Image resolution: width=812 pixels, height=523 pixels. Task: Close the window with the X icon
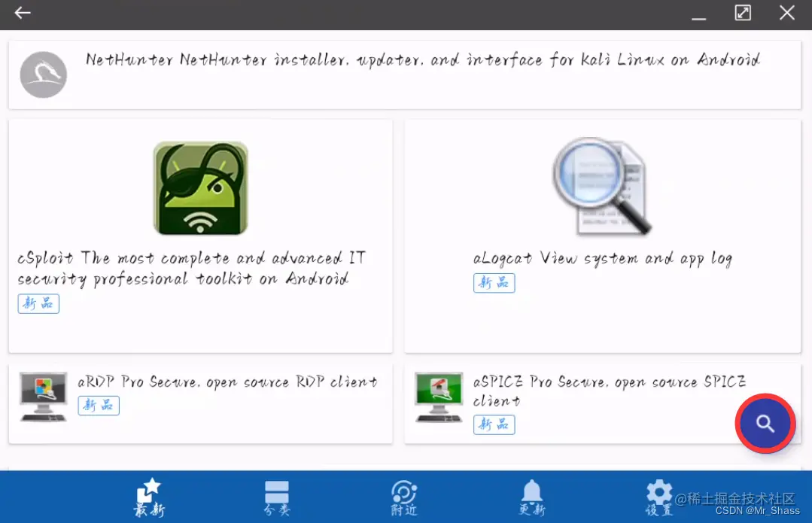(x=787, y=13)
